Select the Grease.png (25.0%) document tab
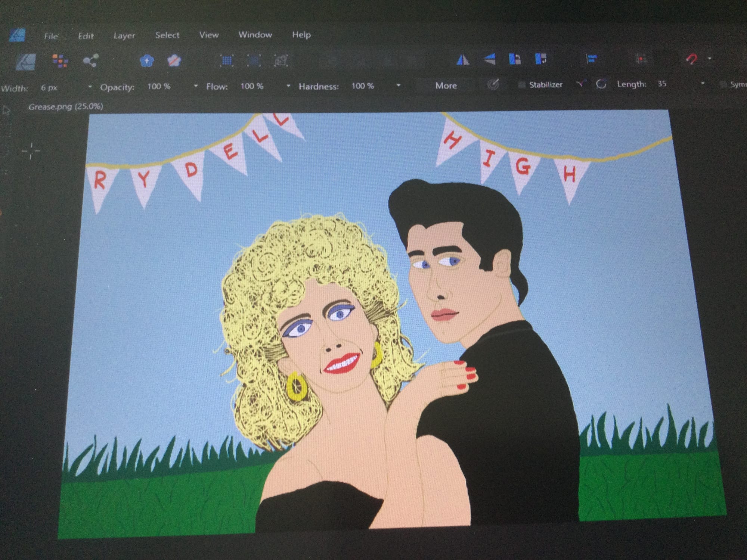The image size is (747, 560). point(66,106)
